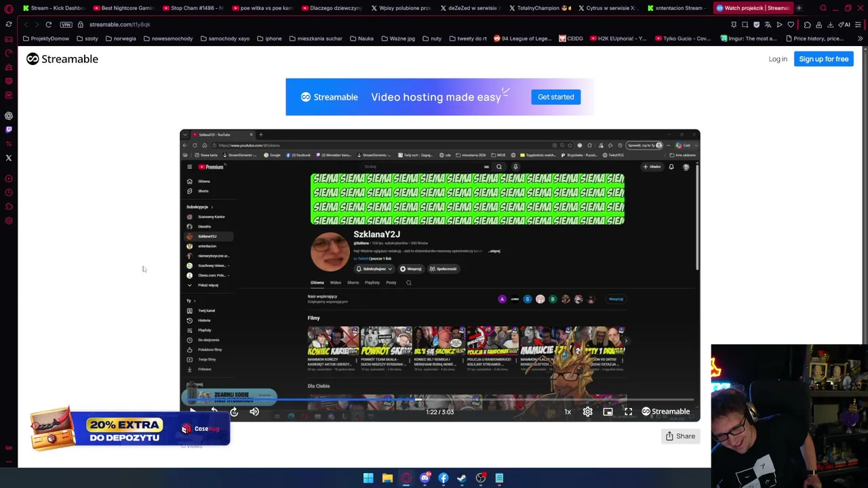Open the nowesamochody bookmark folder
The height and width of the screenshot is (488, 868).
[167, 39]
